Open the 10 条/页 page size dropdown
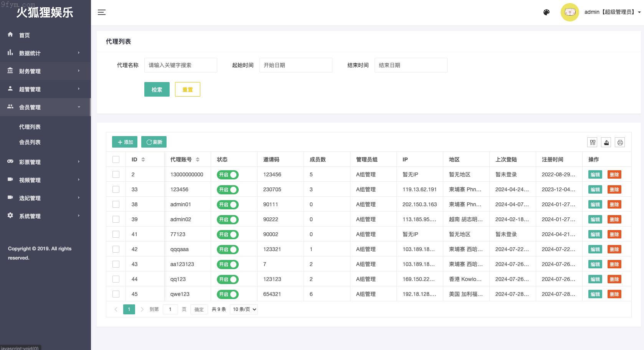644x350 pixels. (x=244, y=309)
